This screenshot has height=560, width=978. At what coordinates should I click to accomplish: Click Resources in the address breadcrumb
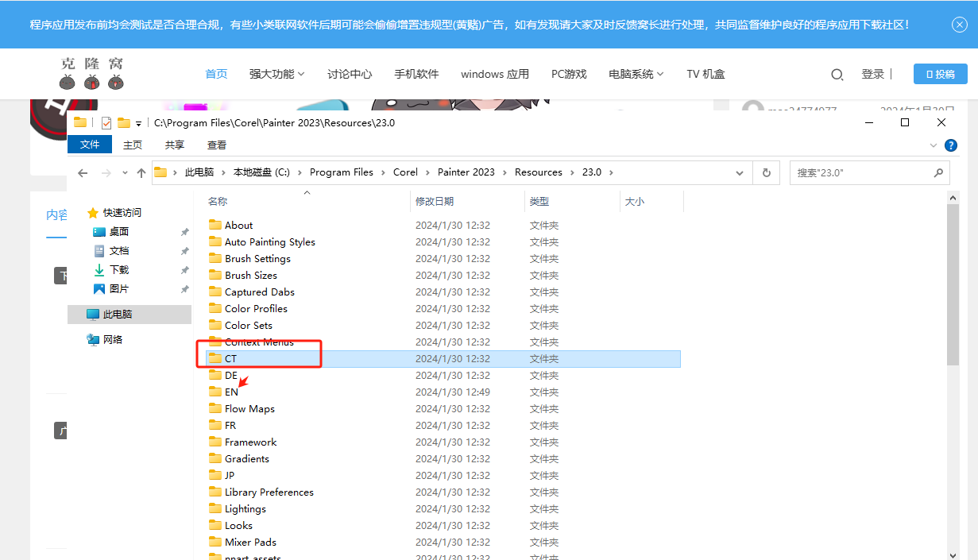point(539,172)
